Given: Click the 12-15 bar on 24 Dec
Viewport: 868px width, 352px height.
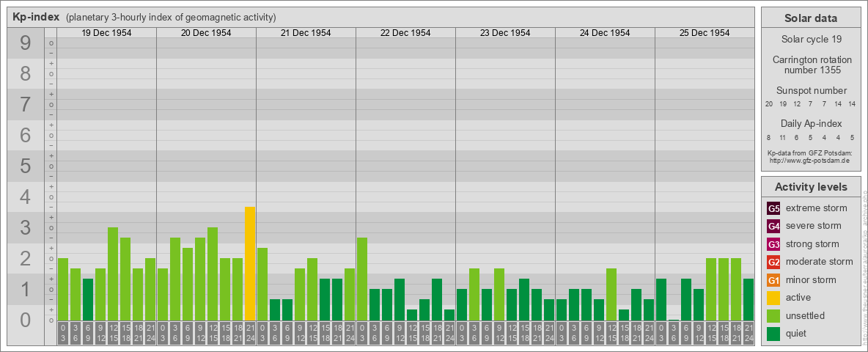Looking at the screenshot, I should click(x=611, y=295).
